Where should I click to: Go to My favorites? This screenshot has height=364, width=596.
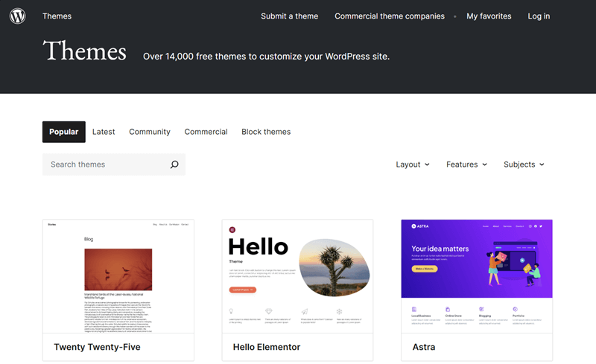489,16
